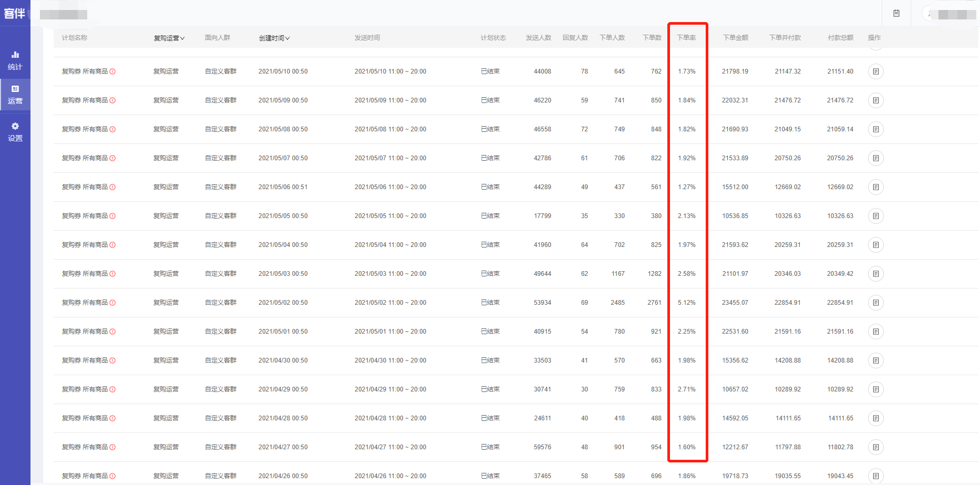Open the 设置 sidebar section
980x485 pixels.
(x=15, y=132)
